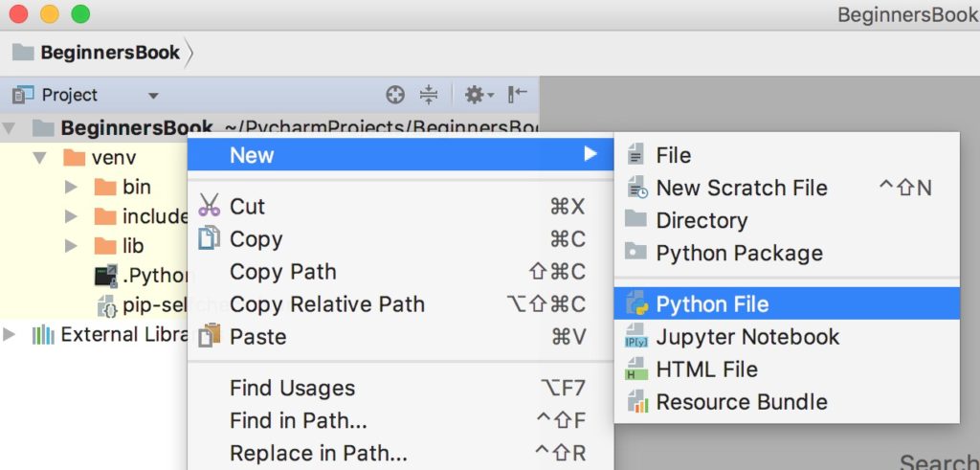Expand the bin folder arrow
Screen dimensions: 980x470
point(71,187)
